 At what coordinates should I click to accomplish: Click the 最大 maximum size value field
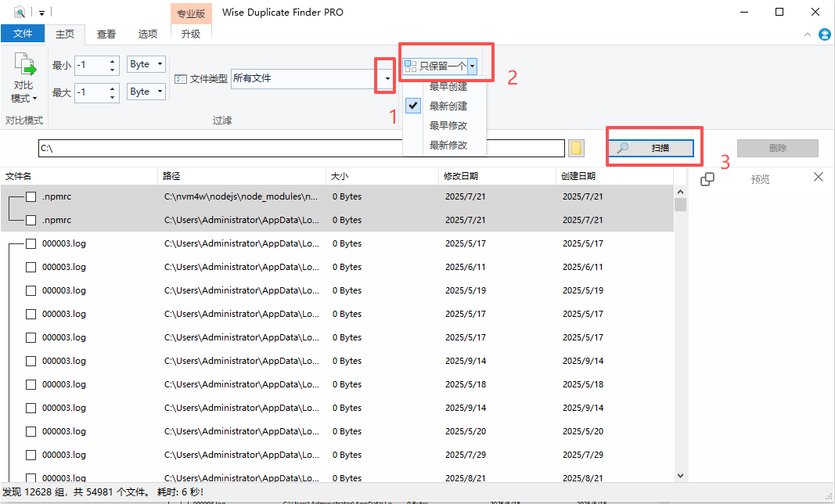click(x=91, y=92)
